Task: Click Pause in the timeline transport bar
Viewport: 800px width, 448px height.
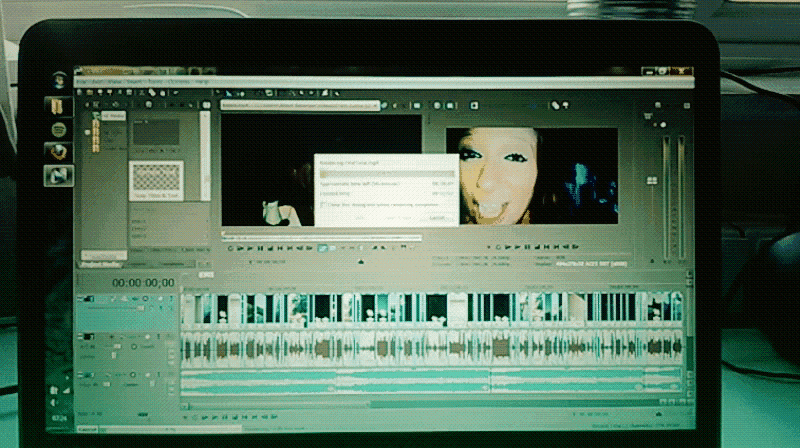Action: point(224,417)
